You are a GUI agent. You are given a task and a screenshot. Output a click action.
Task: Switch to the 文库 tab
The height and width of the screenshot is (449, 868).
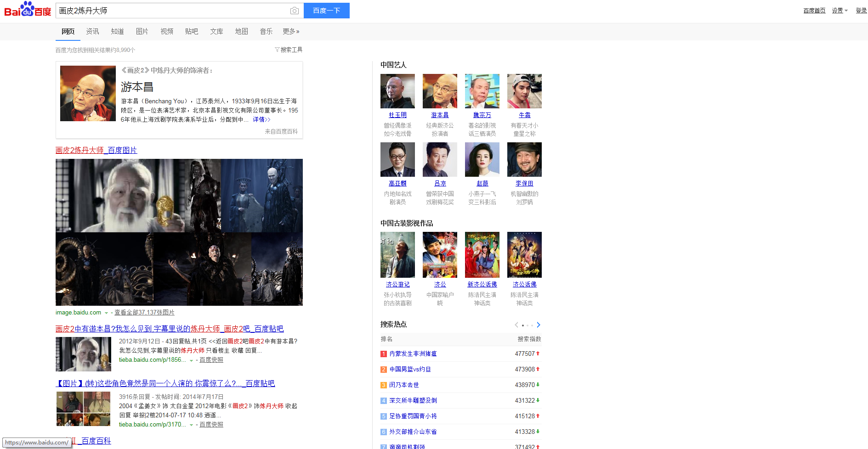(x=216, y=31)
